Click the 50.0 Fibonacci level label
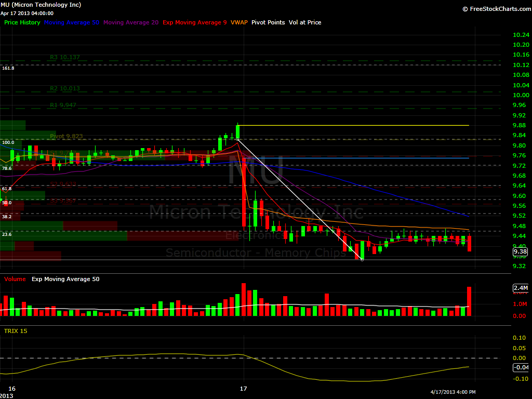The image size is (532, 399). (7, 203)
